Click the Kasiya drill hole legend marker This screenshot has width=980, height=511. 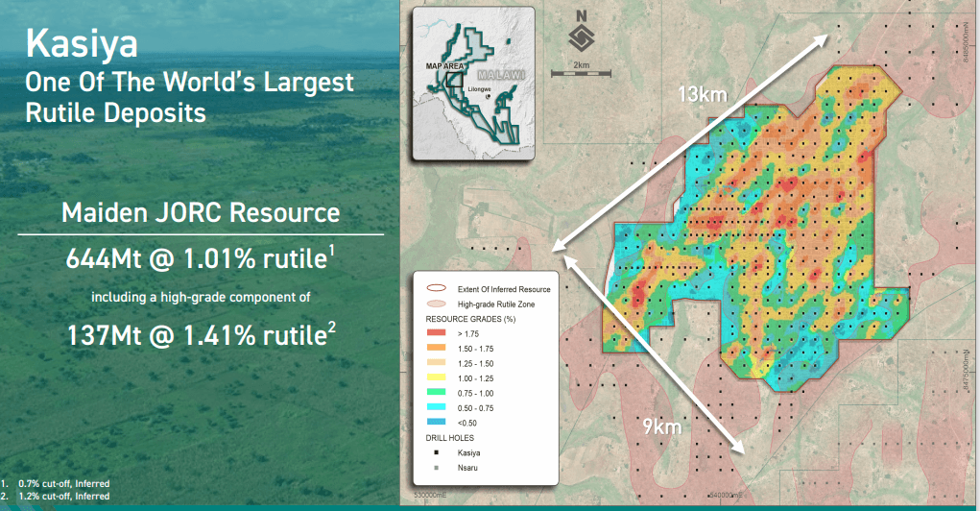tap(437, 452)
